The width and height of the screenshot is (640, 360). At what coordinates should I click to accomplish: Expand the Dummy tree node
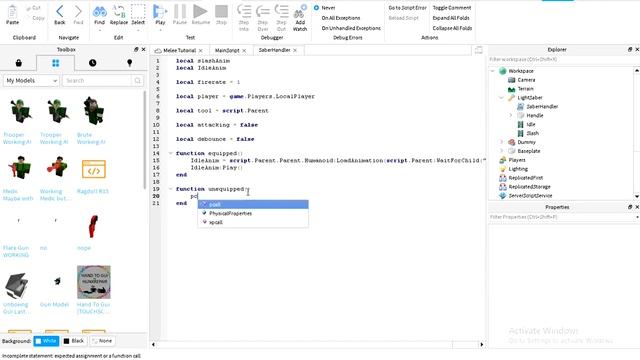coord(502,142)
